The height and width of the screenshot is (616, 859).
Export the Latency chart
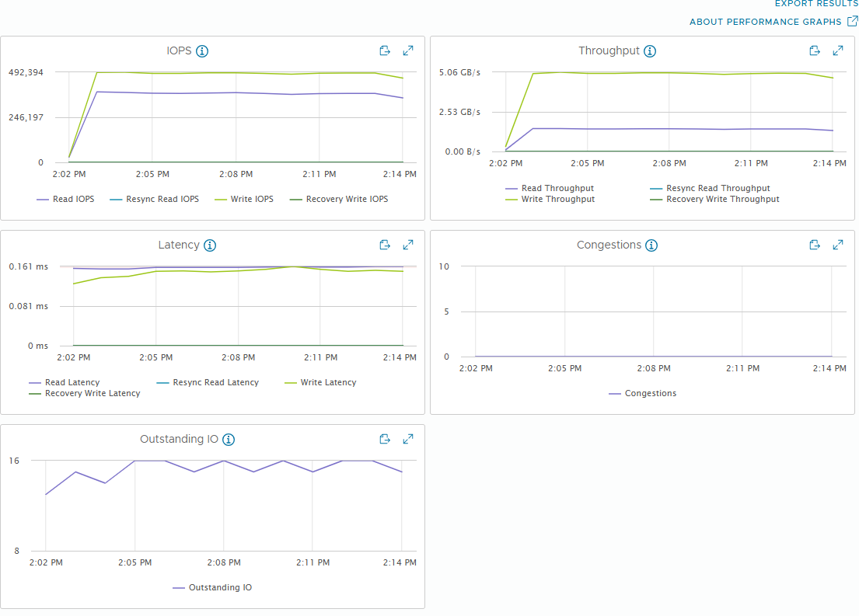click(385, 245)
